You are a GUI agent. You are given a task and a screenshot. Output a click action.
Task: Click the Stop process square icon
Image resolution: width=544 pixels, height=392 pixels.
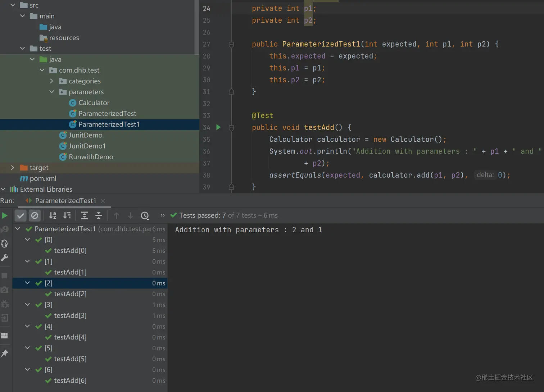coord(5,276)
